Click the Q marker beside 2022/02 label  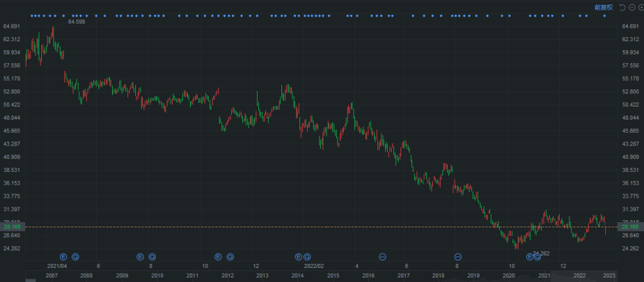point(307,256)
